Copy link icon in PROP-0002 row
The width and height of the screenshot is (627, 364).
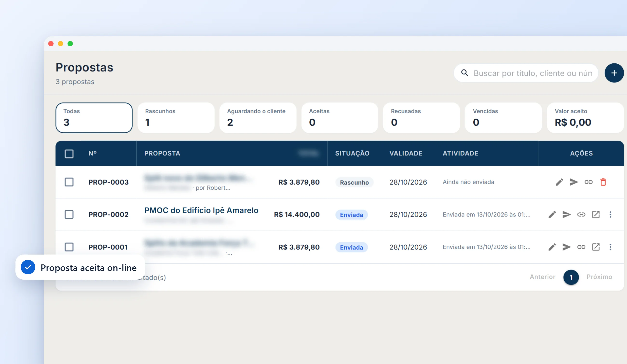pyautogui.click(x=581, y=215)
